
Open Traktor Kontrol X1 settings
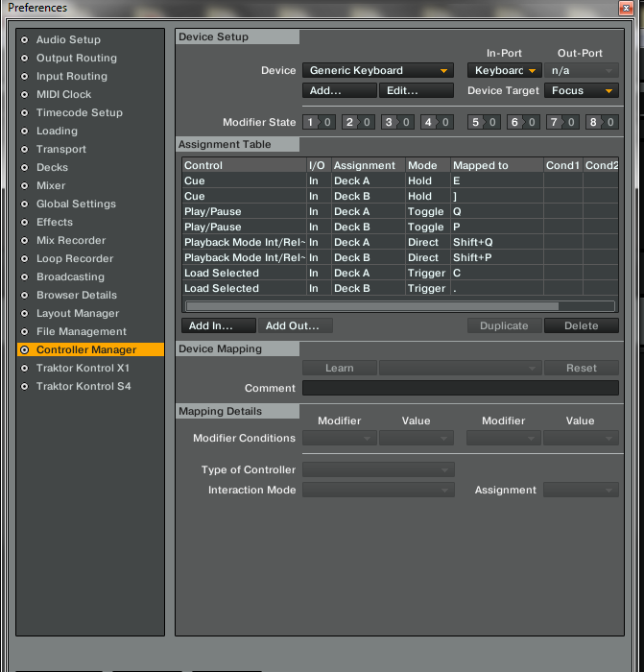(x=83, y=368)
